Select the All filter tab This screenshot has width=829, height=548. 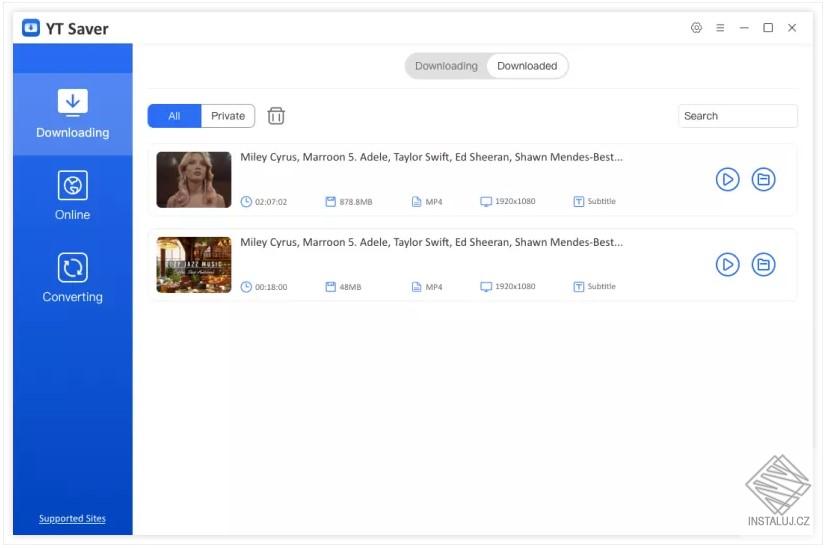pyautogui.click(x=174, y=116)
